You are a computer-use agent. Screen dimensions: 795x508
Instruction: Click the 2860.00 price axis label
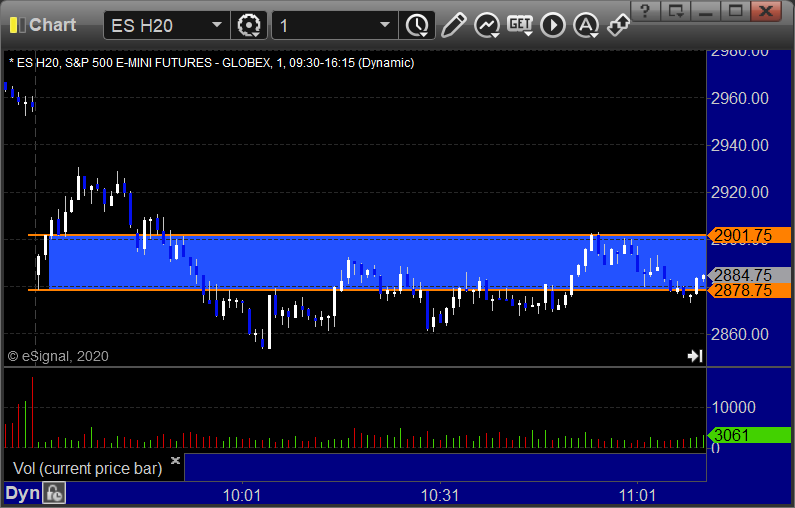[x=740, y=334]
